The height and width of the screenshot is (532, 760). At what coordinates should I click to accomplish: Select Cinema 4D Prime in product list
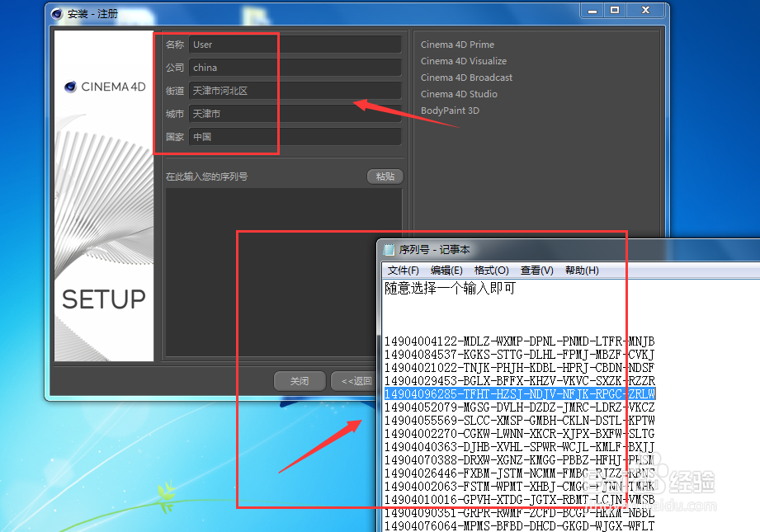tap(457, 45)
